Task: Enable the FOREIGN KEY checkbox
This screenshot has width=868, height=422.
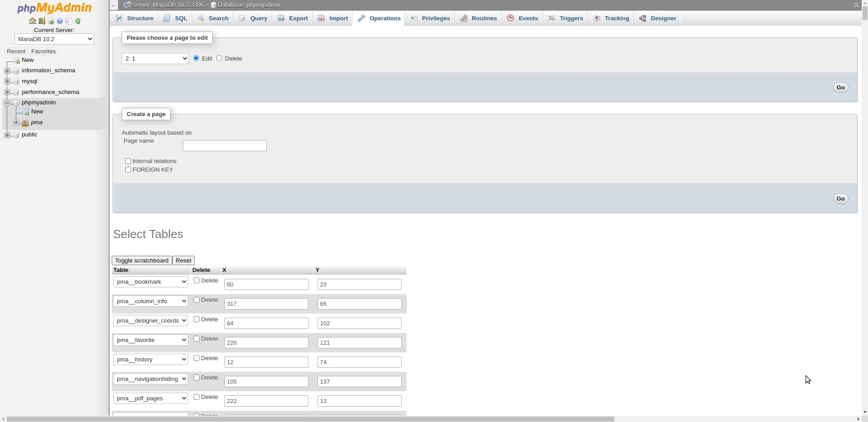Action: (x=128, y=170)
